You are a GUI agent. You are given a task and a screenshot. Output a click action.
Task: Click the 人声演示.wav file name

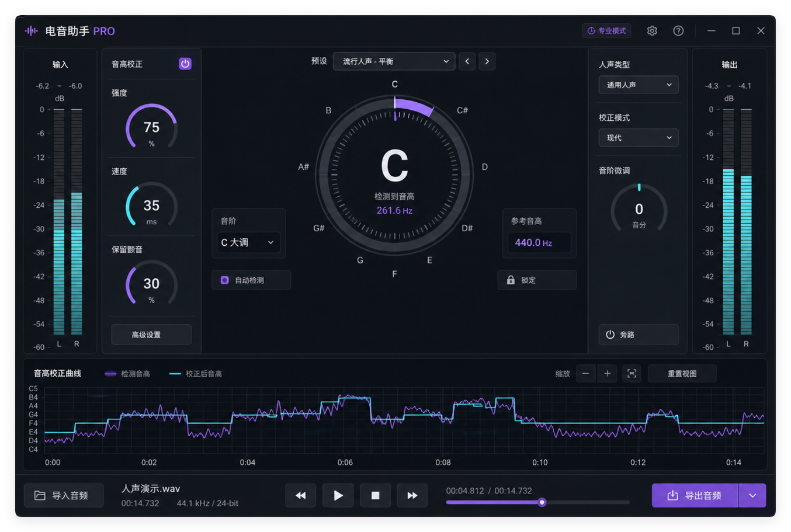tap(151, 489)
